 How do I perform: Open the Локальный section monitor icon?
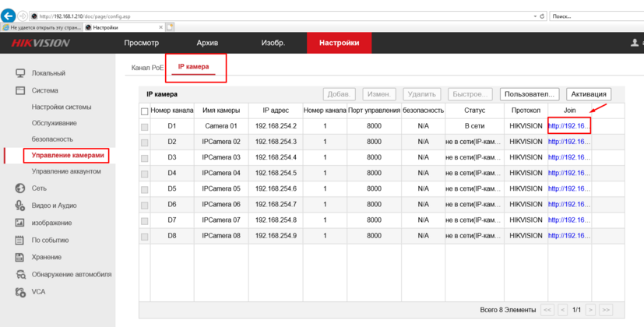tap(20, 73)
